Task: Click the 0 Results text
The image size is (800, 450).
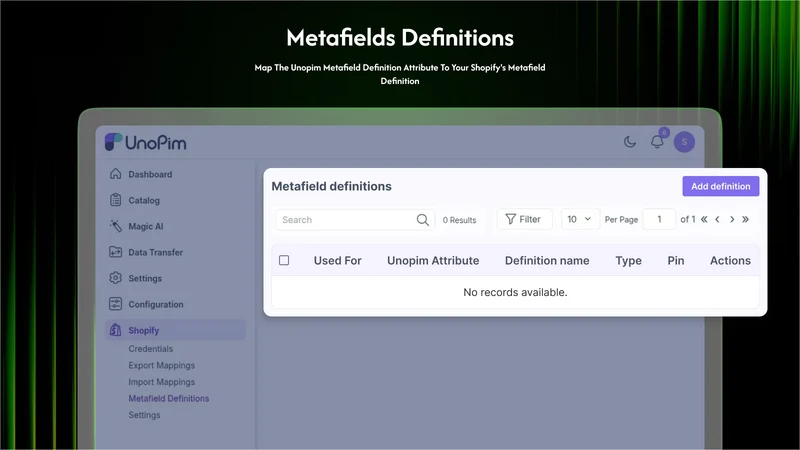Action: pyautogui.click(x=459, y=220)
